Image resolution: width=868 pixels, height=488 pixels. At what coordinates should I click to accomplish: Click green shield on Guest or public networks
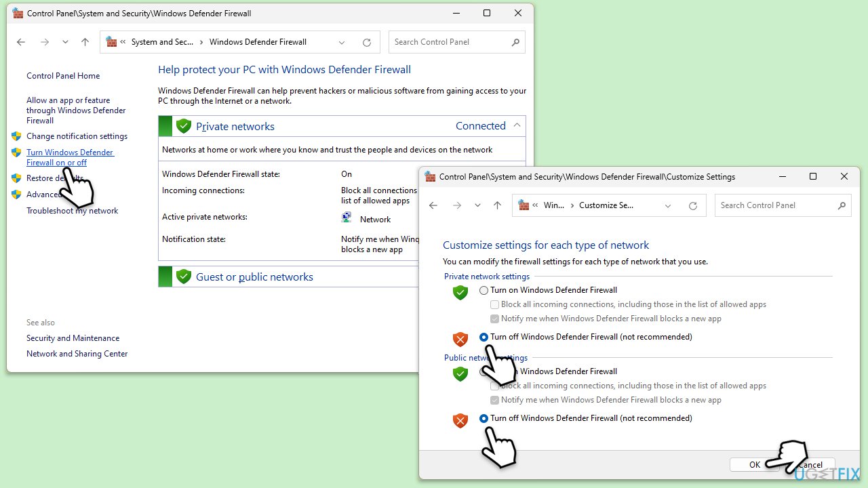[x=183, y=277]
